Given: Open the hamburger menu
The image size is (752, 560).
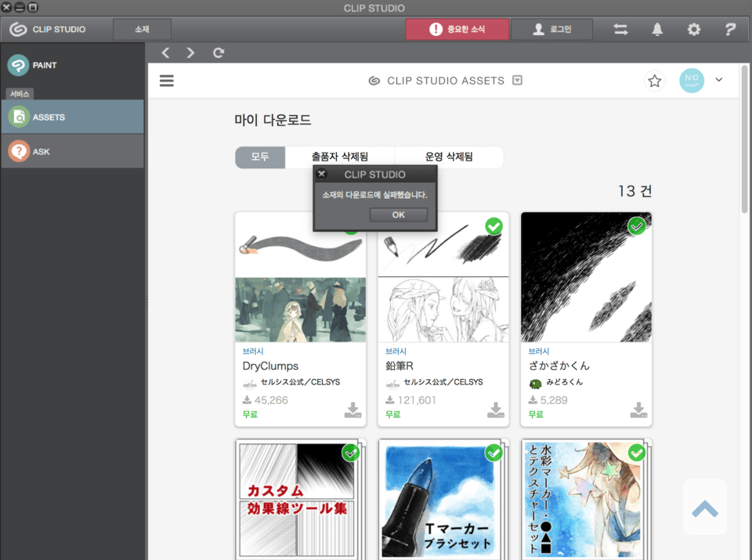Looking at the screenshot, I should (166, 81).
